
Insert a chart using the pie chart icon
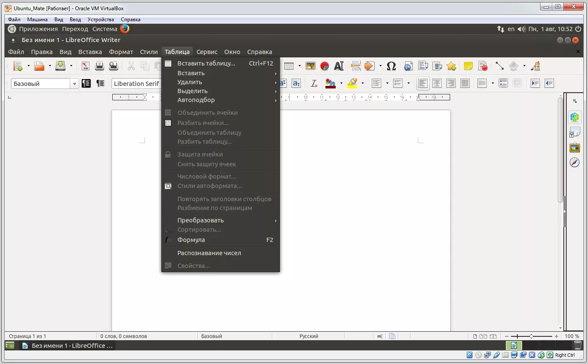click(325, 66)
